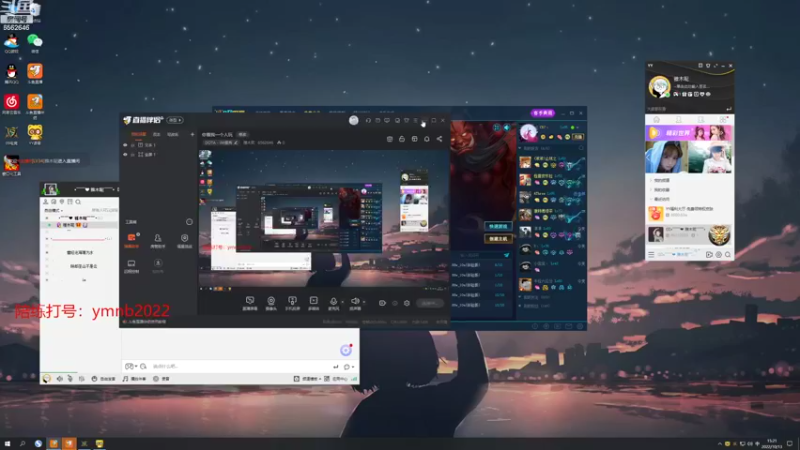Open the Windows Start button
Viewport: 800px width, 450px height.
coord(7,443)
